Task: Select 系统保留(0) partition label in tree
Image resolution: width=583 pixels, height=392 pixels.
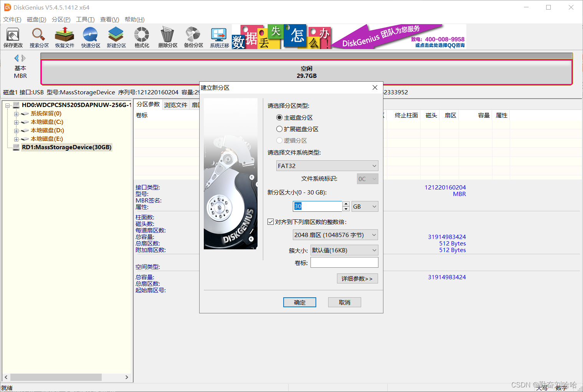Action: click(46, 114)
